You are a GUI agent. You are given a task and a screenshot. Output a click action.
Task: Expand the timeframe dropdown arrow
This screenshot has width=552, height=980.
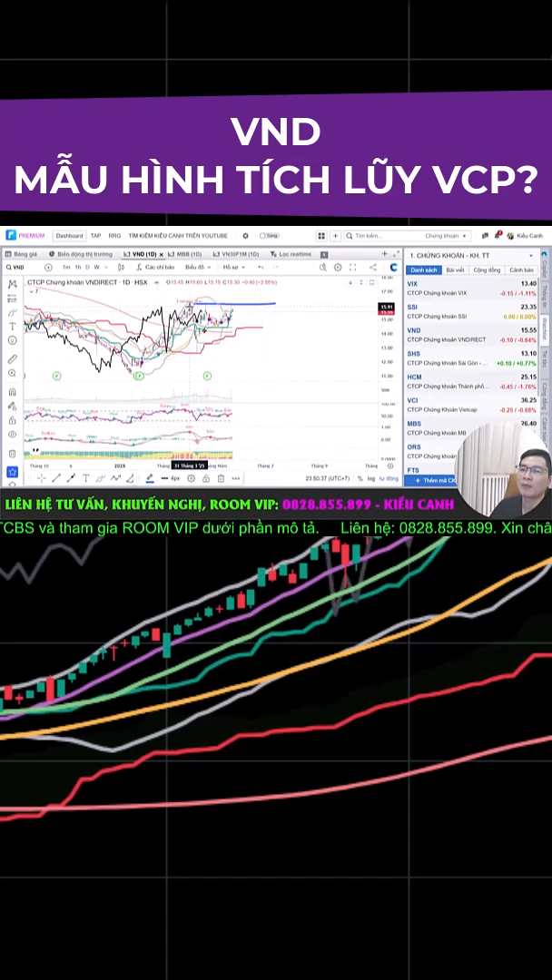pyautogui.click(x=105, y=267)
